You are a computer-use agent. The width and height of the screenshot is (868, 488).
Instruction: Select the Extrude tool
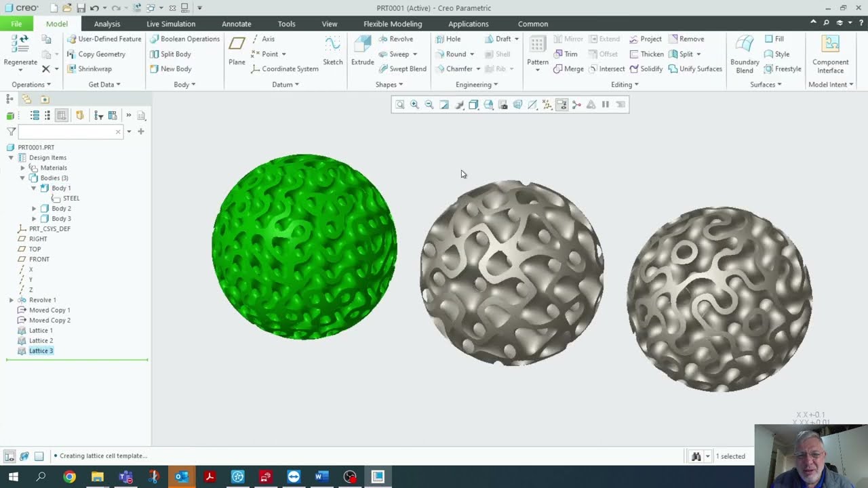(362, 51)
